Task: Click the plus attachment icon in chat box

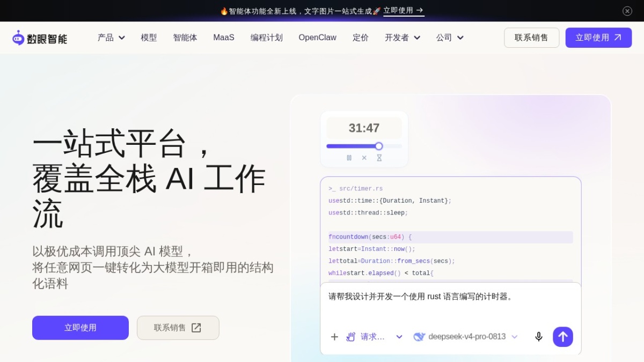Action: point(334,337)
